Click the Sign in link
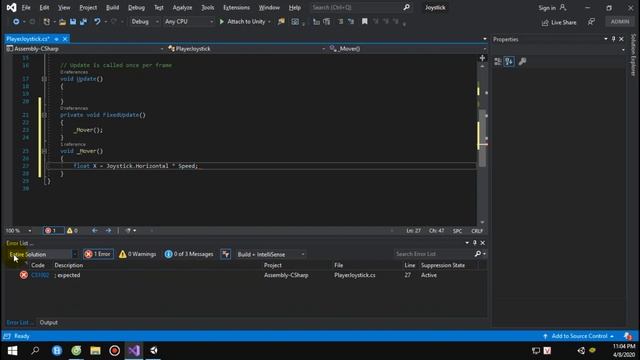Image resolution: width=640 pixels, height=360 pixels. pyautogui.click(x=551, y=8)
